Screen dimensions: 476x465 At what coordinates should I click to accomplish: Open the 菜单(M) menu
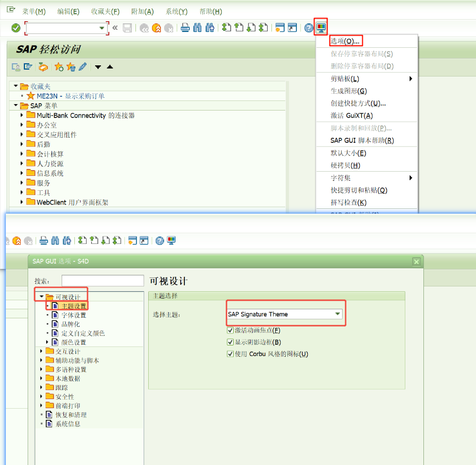click(33, 12)
